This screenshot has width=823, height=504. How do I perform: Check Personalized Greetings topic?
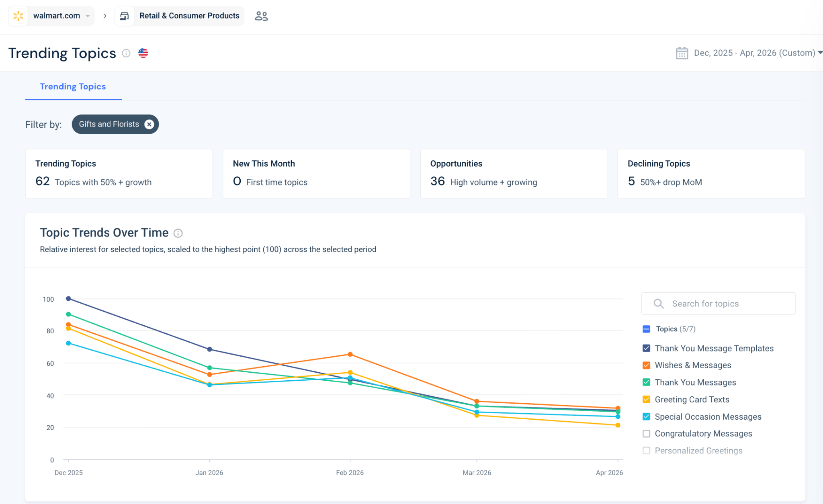[x=646, y=451]
